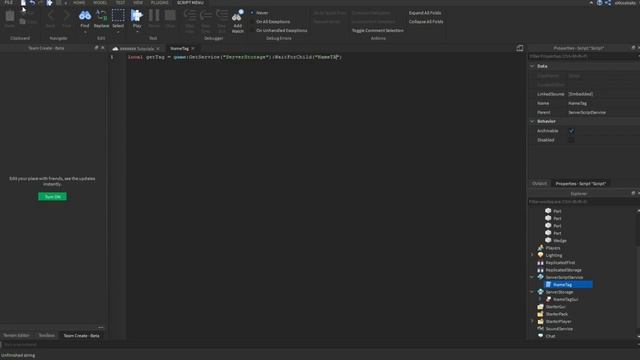Click Collapse All Folds
Image resolution: width=640 pixels, height=360 pixels.
coord(426,22)
